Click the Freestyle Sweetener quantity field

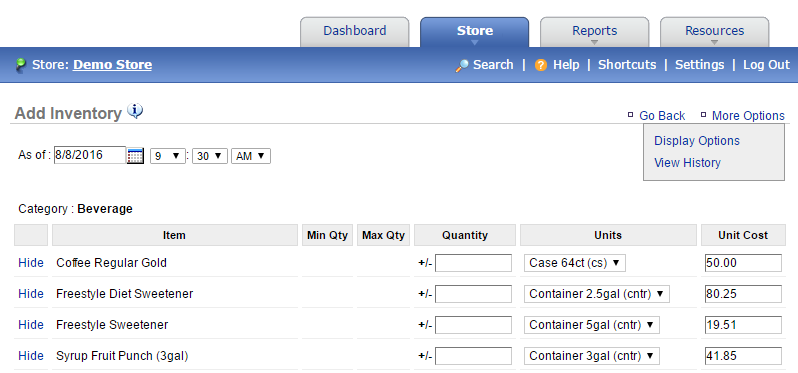coord(473,325)
